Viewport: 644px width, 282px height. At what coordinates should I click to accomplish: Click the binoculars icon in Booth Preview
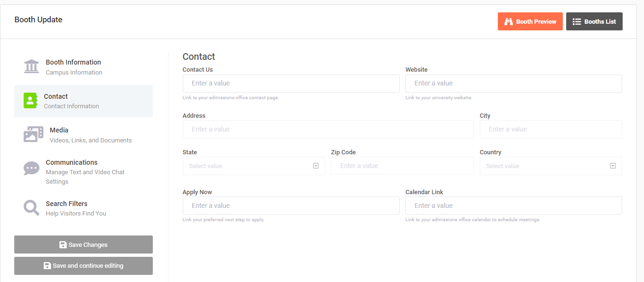(508, 21)
